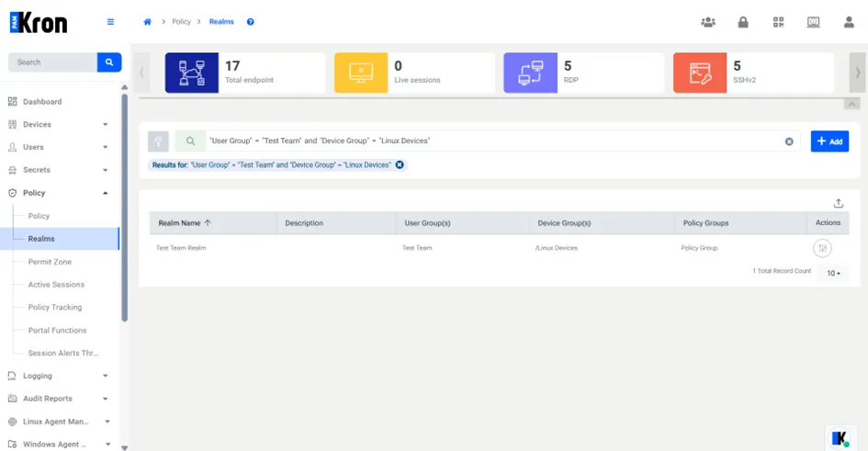Click the 'Policy Group' cell
868x451 pixels.
pos(699,248)
